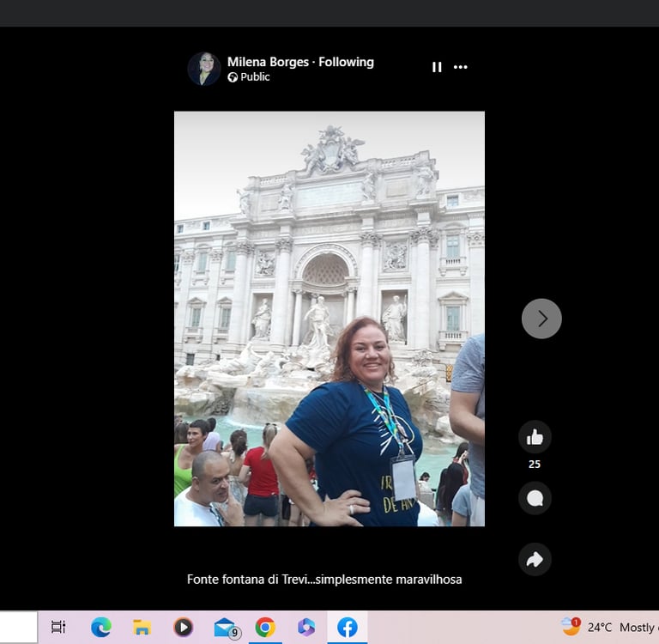Click the Public audience globe icon
This screenshot has height=644, width=659.
coord(233,77)
